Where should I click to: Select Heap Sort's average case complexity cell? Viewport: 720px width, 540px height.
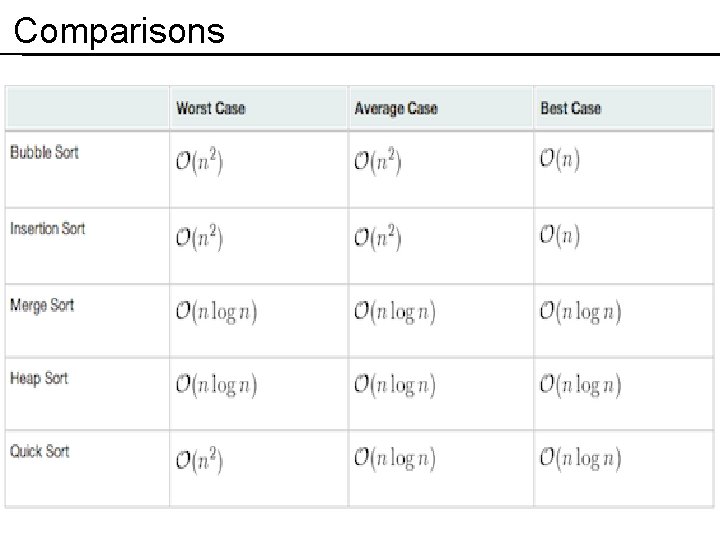click(x=395, y=385)
